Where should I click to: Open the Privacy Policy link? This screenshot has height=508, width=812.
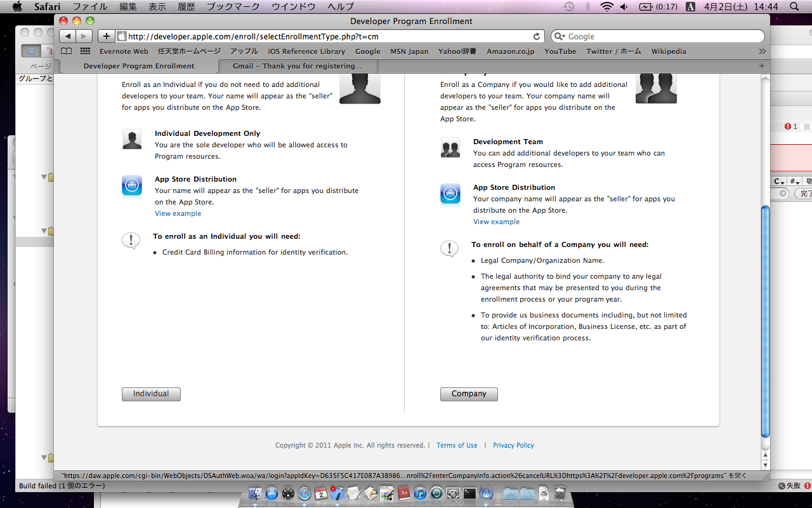[x=513, y=446]
